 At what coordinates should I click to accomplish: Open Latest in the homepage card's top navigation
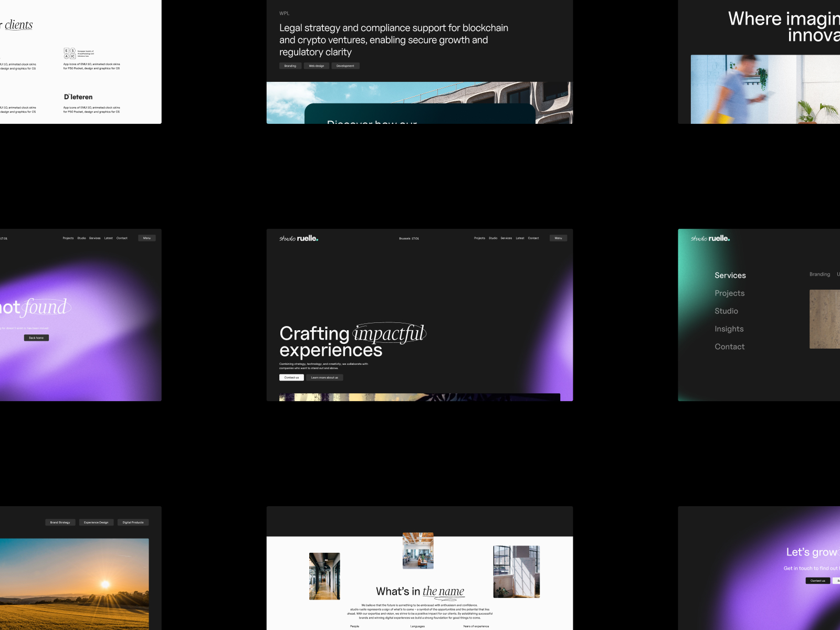tap(520, 238)
